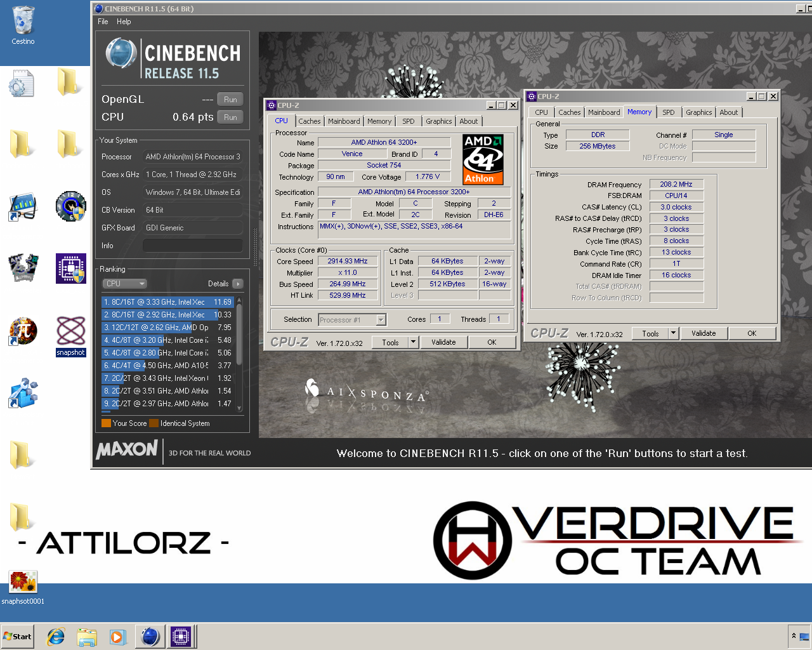Click the network tray icon
This screenshot has width=812, height=650.
pyautogui.click(x=804, y=637)
